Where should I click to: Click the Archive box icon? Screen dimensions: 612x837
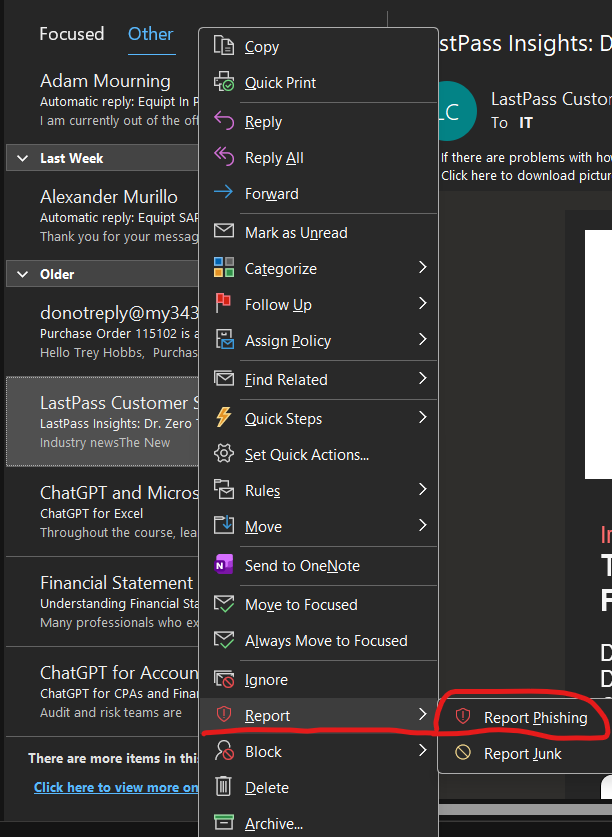pos(224,822)
